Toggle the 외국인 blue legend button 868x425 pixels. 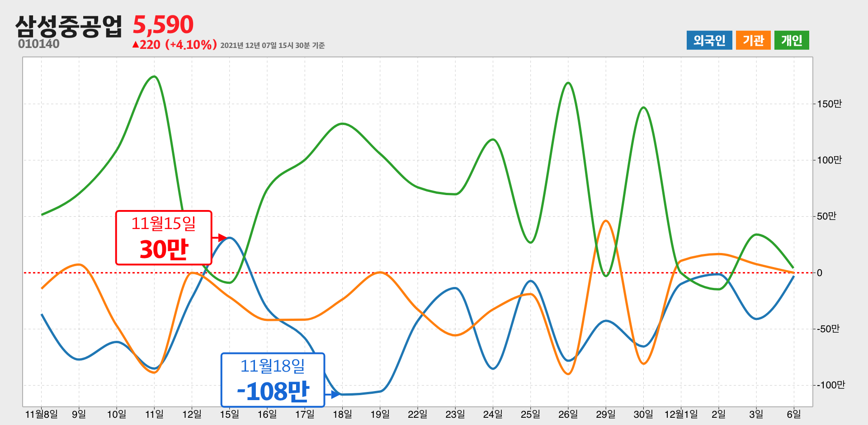(709, 40)
